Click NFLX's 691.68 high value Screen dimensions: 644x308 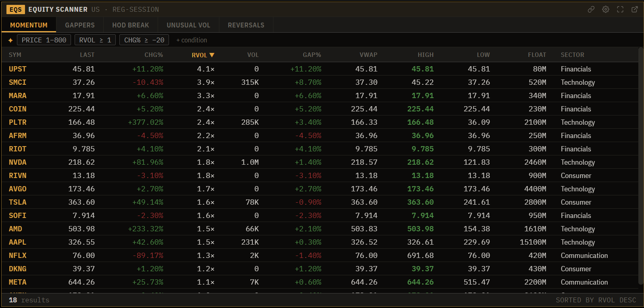(x=421, y=256)
